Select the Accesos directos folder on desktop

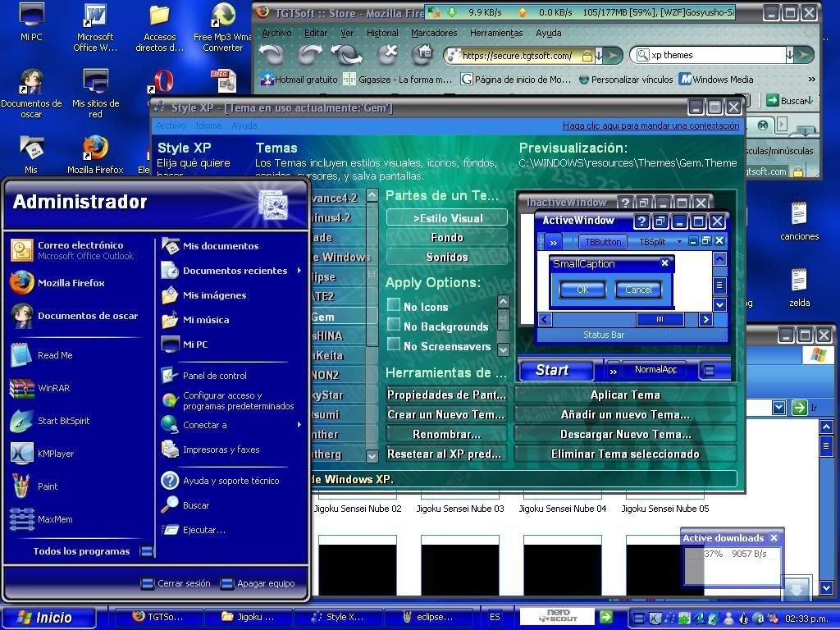pyautogui.click(x=159, y=28)
